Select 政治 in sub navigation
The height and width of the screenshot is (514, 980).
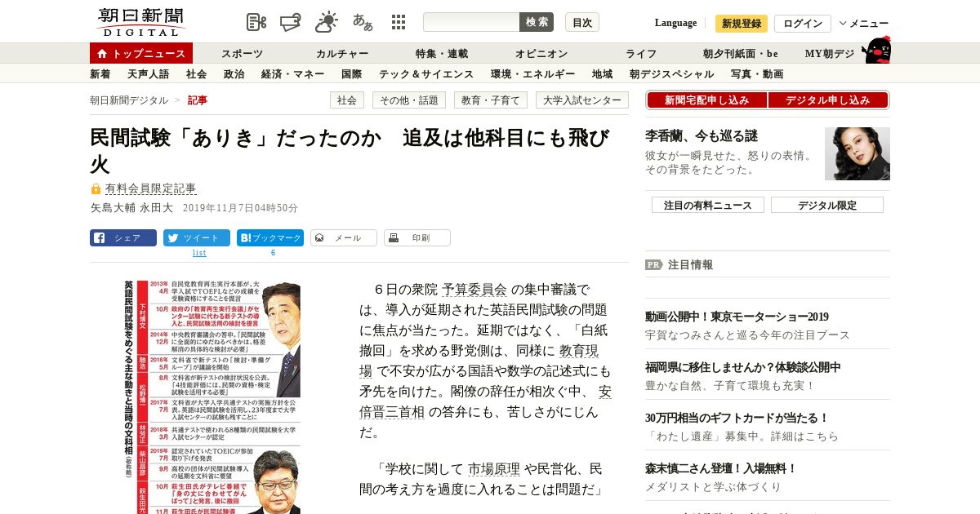pos(234,74)
